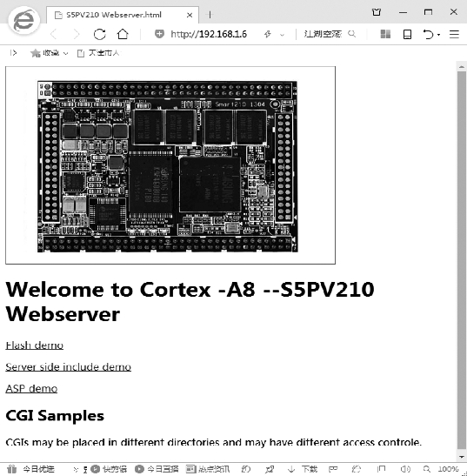
Task: Click the undo restore-tab arrow icon
Action: 428,34
